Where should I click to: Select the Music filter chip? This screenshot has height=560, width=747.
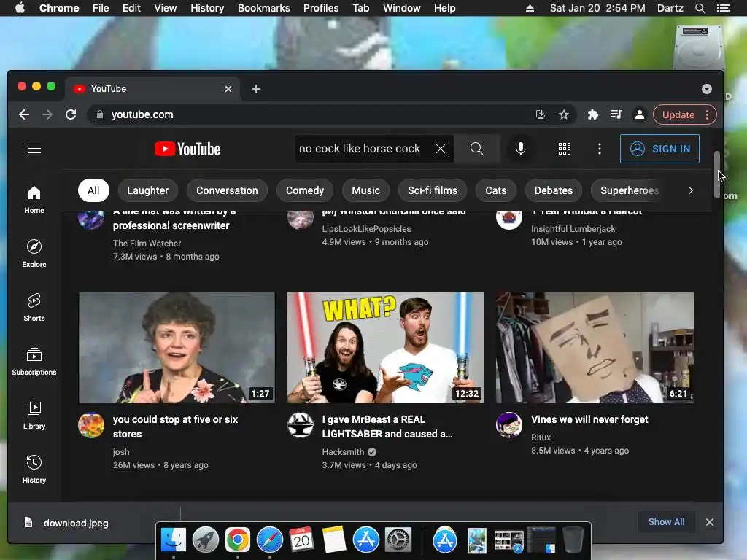(366, 190)
